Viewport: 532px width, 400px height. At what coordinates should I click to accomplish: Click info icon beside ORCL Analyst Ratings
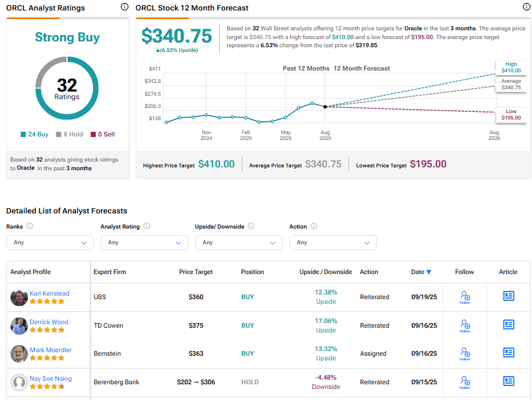[125, 7]
